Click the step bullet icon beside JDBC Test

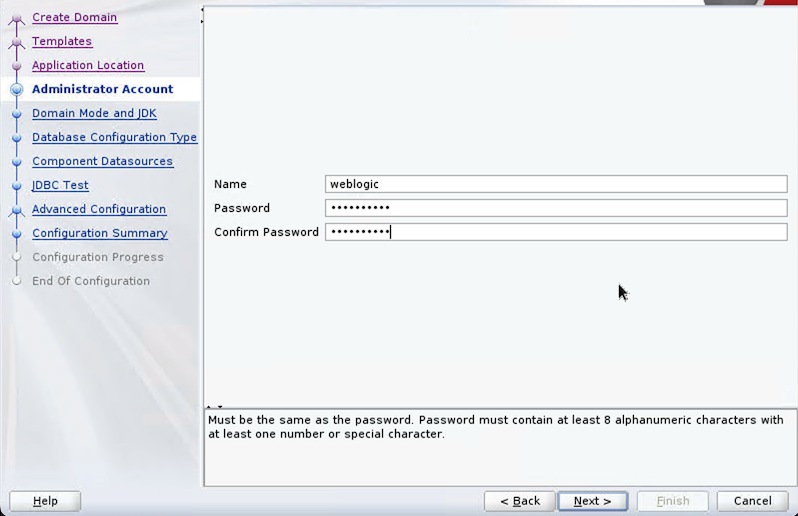coord(16,186)
